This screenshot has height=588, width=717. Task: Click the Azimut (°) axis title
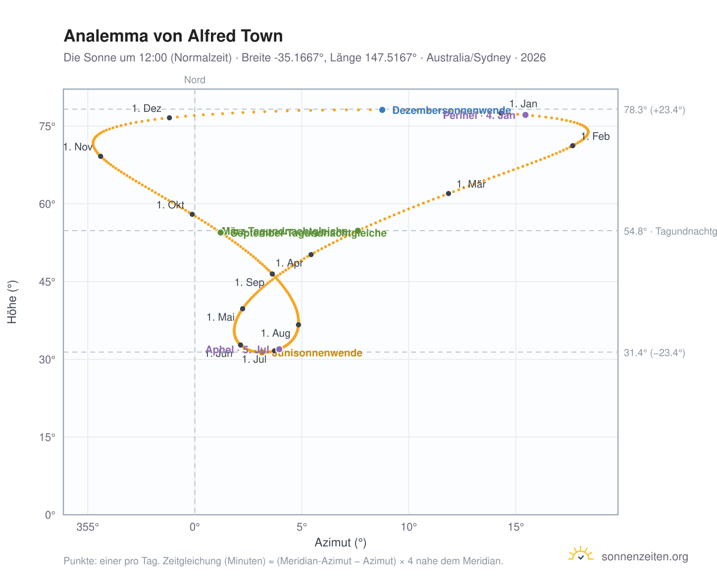341,543
